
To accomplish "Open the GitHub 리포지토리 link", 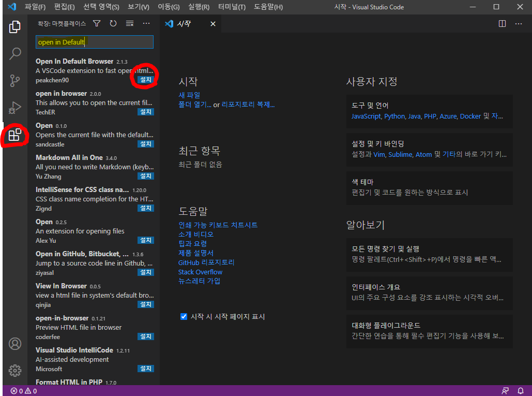I will (206, 262).
